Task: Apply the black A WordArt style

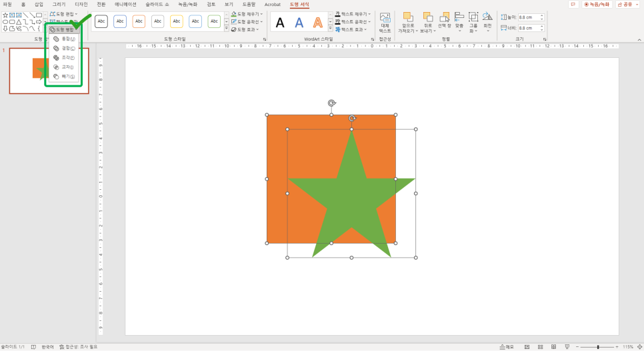Action: 280,23
